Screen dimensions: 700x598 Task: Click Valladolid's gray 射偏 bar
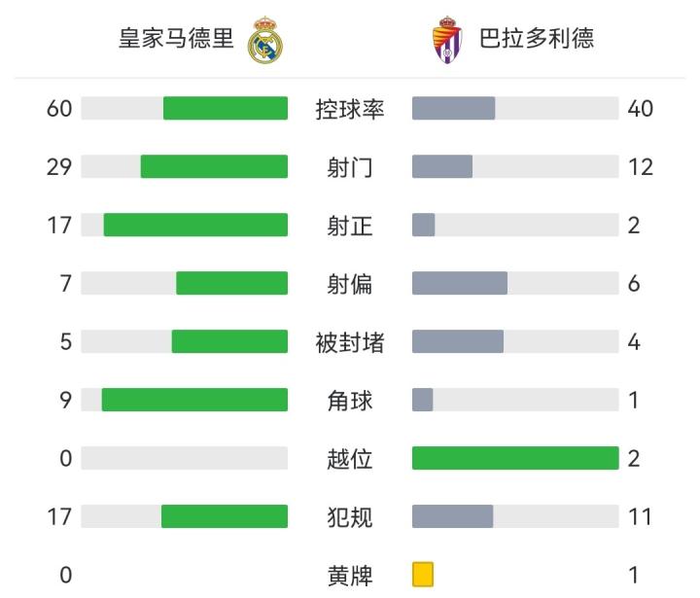tap(460, 283)
